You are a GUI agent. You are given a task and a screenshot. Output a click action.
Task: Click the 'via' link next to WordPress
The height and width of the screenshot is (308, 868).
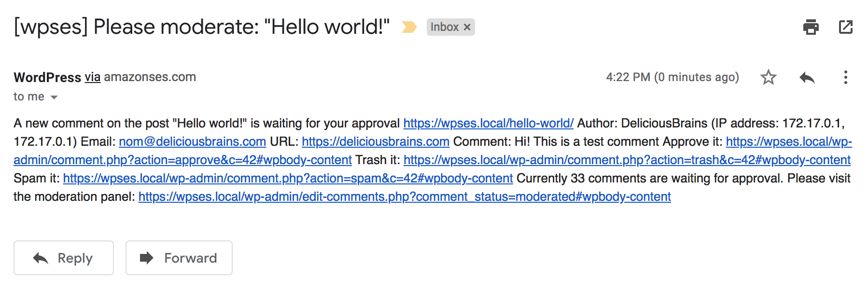click(93, 77)
